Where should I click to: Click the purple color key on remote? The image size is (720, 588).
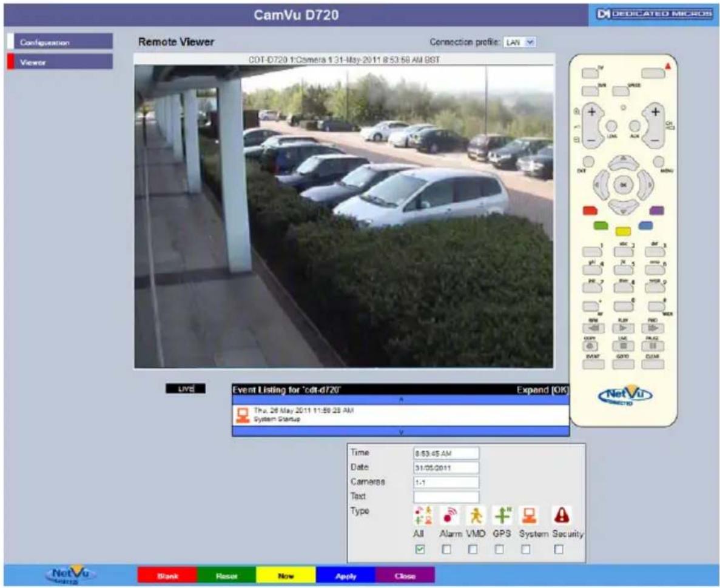pos(657,211)
